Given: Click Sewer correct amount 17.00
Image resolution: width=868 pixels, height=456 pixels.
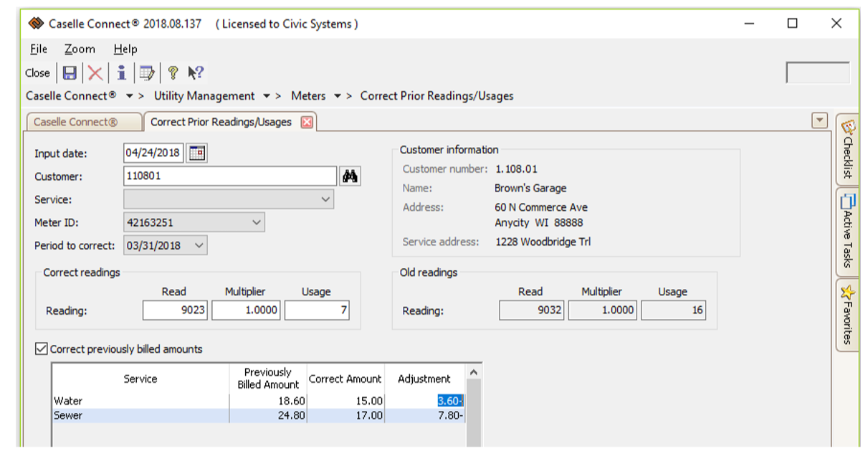Looking at the screenshot, I should pyautogui.click(x=345, y=415).
